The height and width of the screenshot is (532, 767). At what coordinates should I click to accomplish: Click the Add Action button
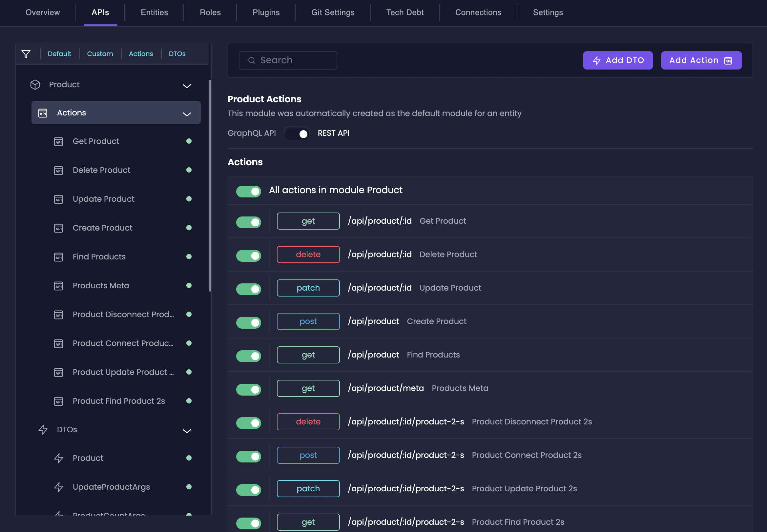point(701,60)
